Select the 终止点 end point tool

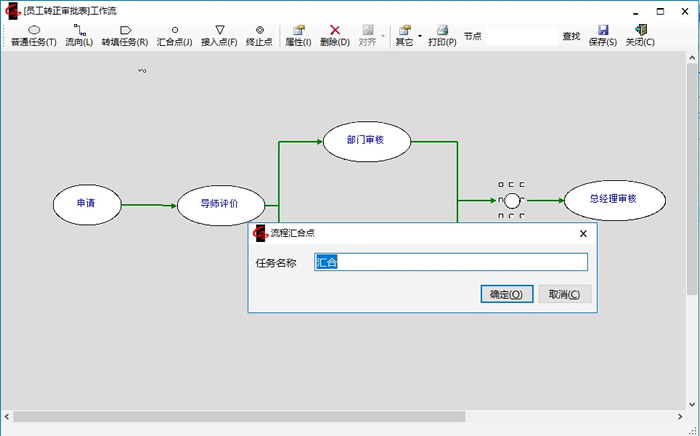(259, 36)
